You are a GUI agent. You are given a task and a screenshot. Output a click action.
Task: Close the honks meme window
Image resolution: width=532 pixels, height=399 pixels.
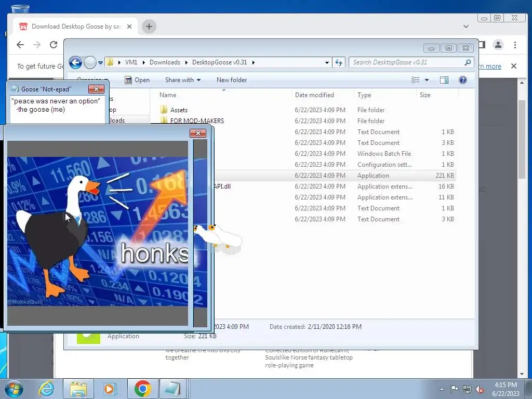pyautogui.click(x=198, y=134)
